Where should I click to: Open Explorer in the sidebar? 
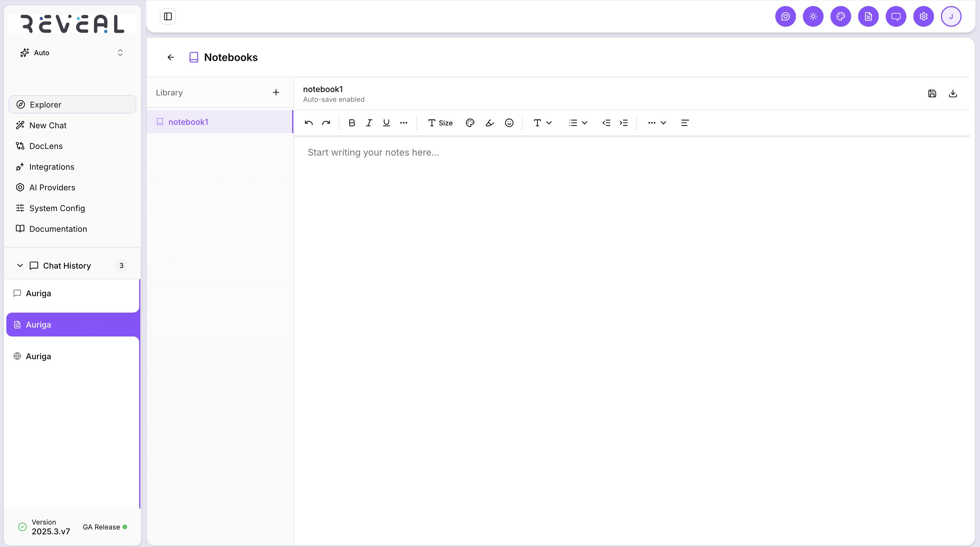[x=72, y=105]
